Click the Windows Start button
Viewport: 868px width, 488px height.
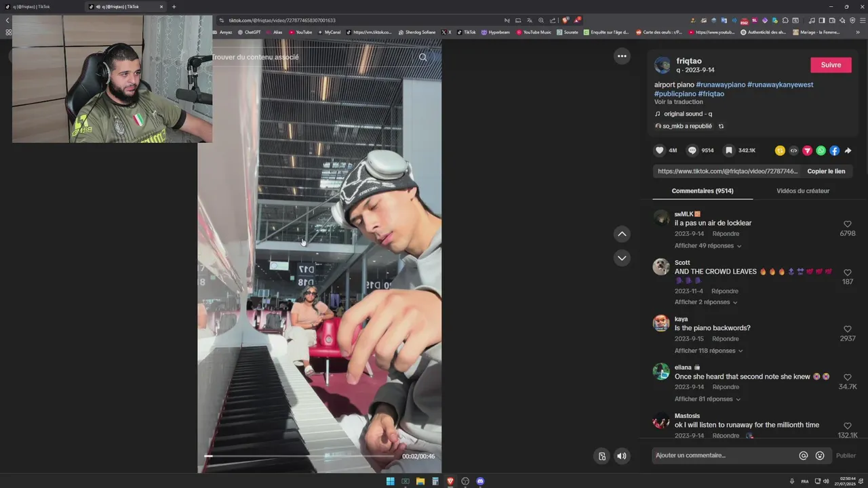(390, 481)
